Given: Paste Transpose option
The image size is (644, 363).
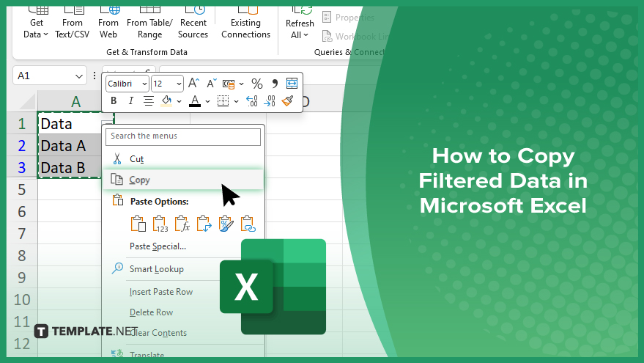Looking at the screenshot, I should pyautogui.click(x=204, y=224).
